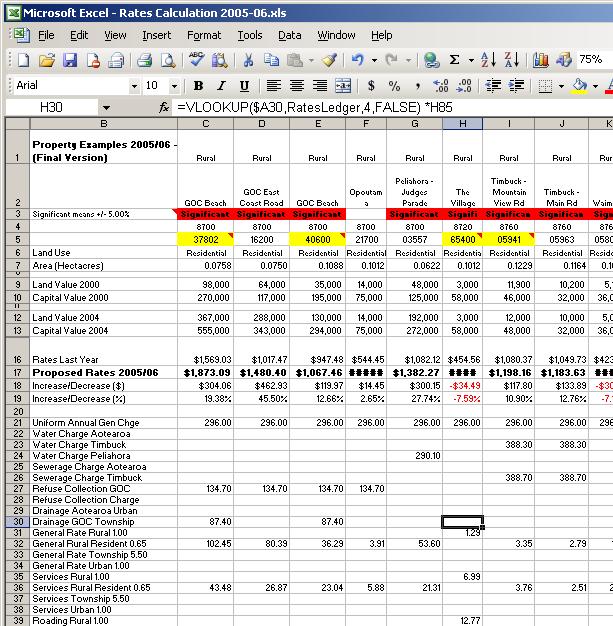Click the Borders button

click(x=545, y=85)
